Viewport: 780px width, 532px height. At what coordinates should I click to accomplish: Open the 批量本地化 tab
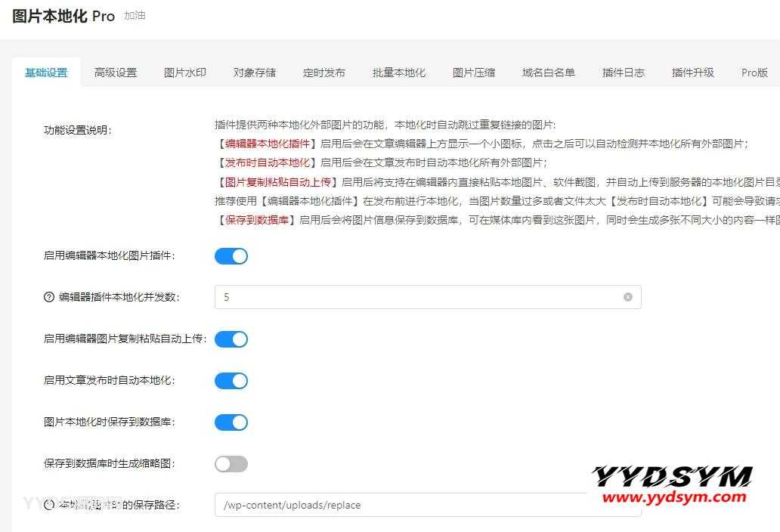coord(399,73)
